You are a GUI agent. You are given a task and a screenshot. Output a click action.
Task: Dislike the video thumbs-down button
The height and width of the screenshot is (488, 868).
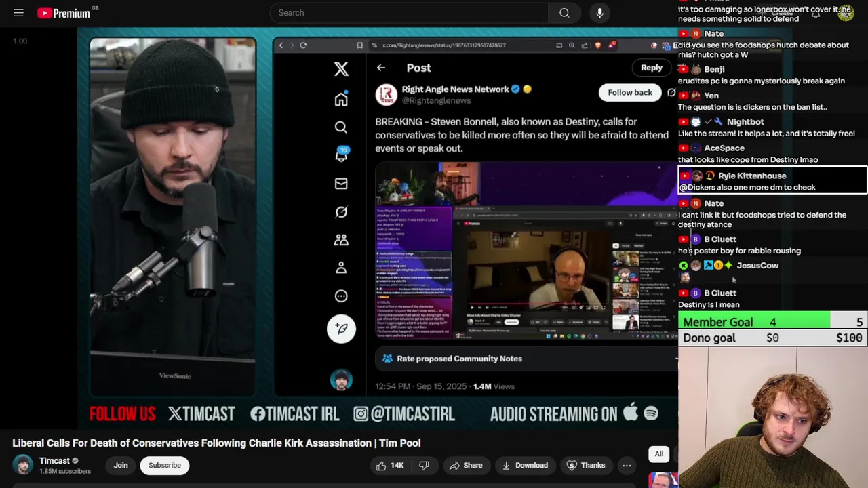click(x=425, y=466)
